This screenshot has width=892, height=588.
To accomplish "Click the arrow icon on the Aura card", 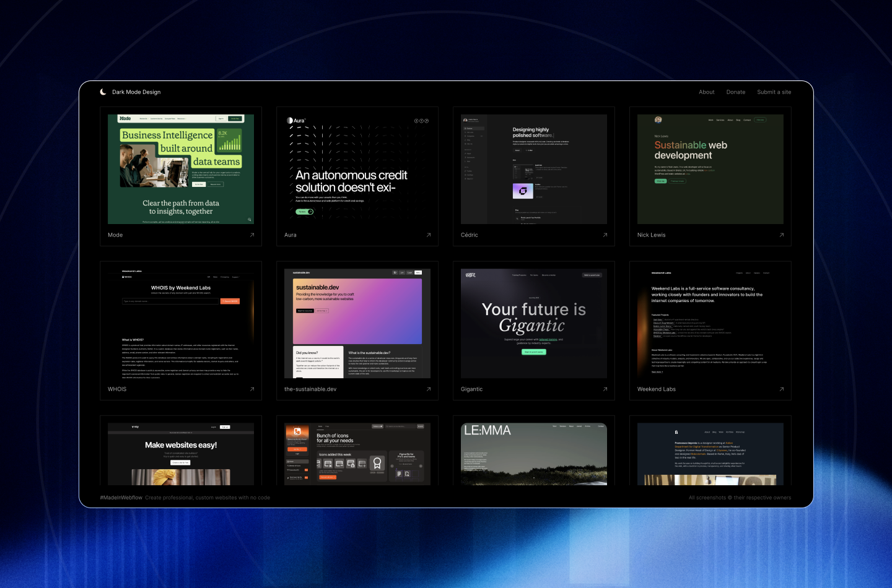I will point(428,235).
